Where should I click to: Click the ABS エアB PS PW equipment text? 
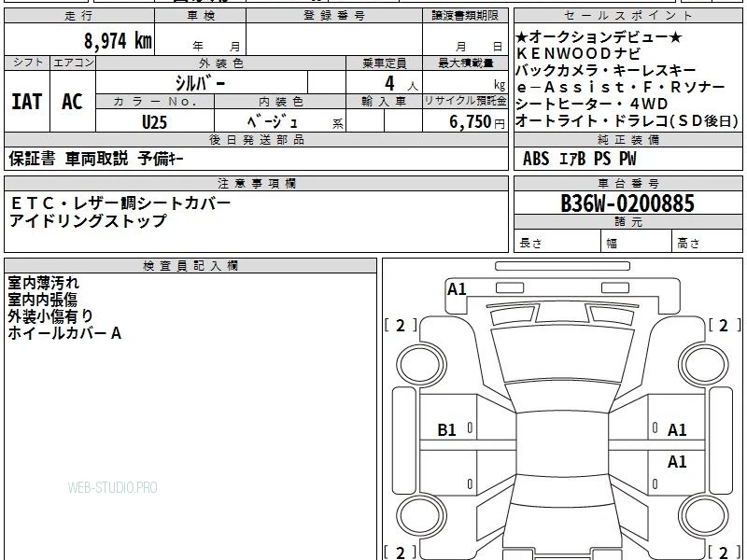point(579,159)
